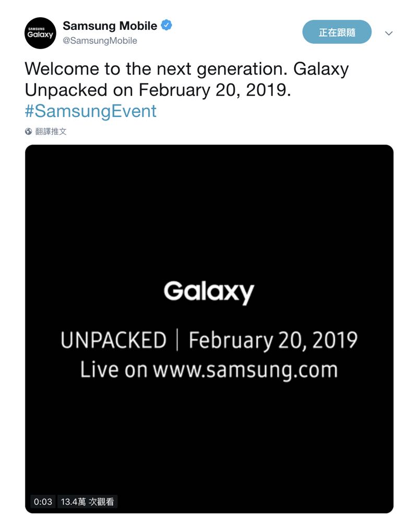This screenshot has height=522, width=420.
Task: Click 翻譯推文 to translate the tweet
Action: (x=51, y=132)
